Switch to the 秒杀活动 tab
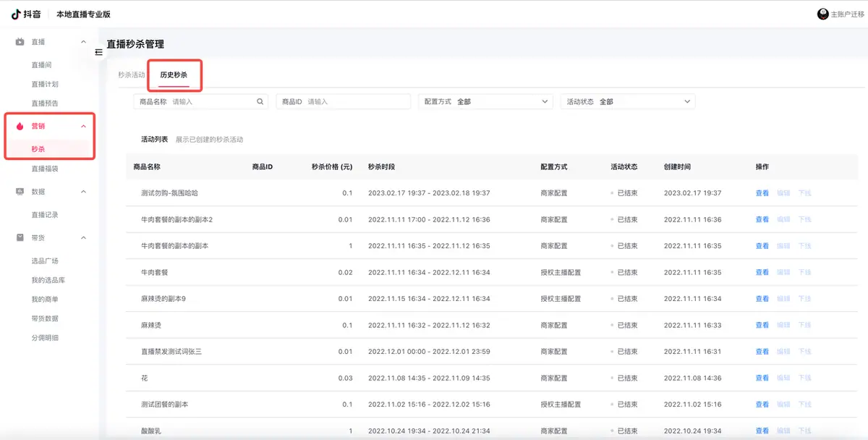The height and width of the screenshot is (440, 868). point(132,75)
